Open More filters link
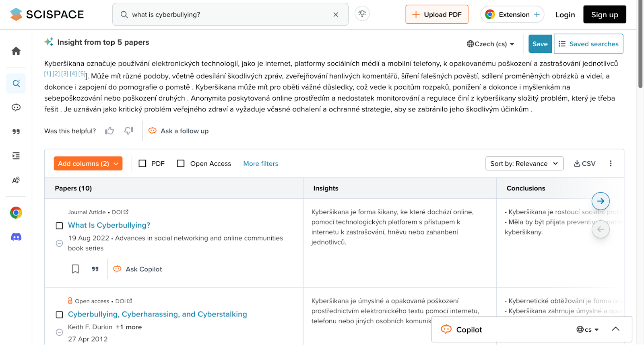The width and height of the screenshot is (644, 345). [261, 164]
